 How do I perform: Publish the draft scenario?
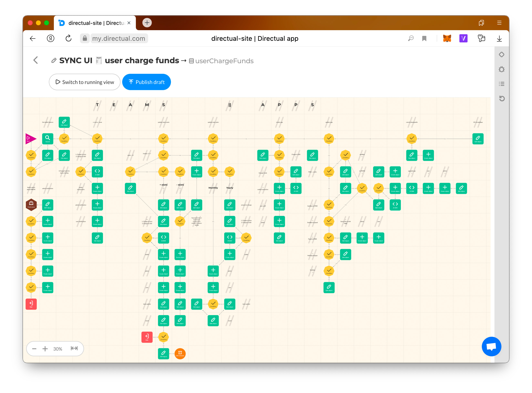point(146,82)
